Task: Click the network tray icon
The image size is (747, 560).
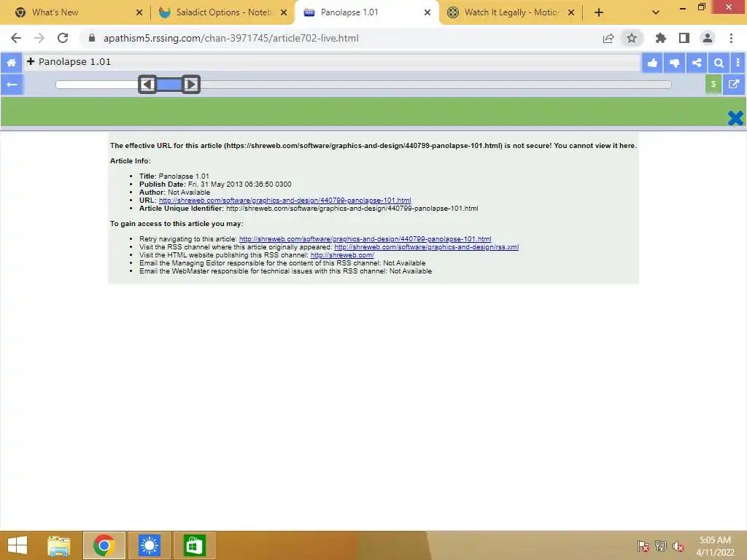Action: pos(661,546)
